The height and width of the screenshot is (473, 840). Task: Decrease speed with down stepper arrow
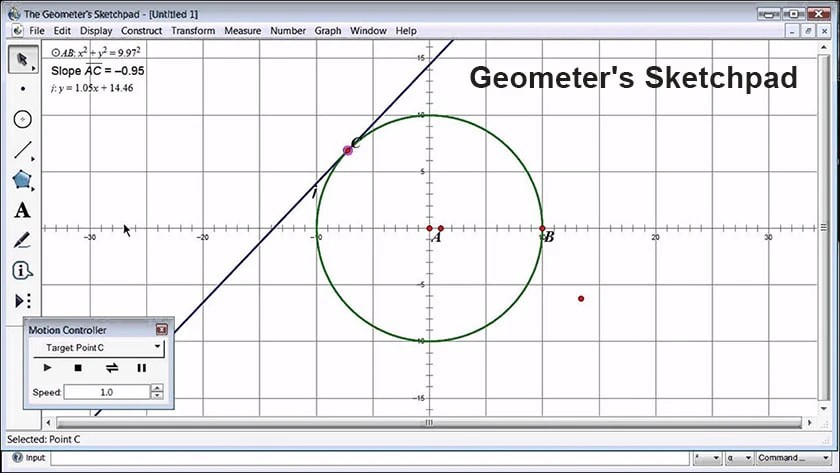(x=157, y=396)
